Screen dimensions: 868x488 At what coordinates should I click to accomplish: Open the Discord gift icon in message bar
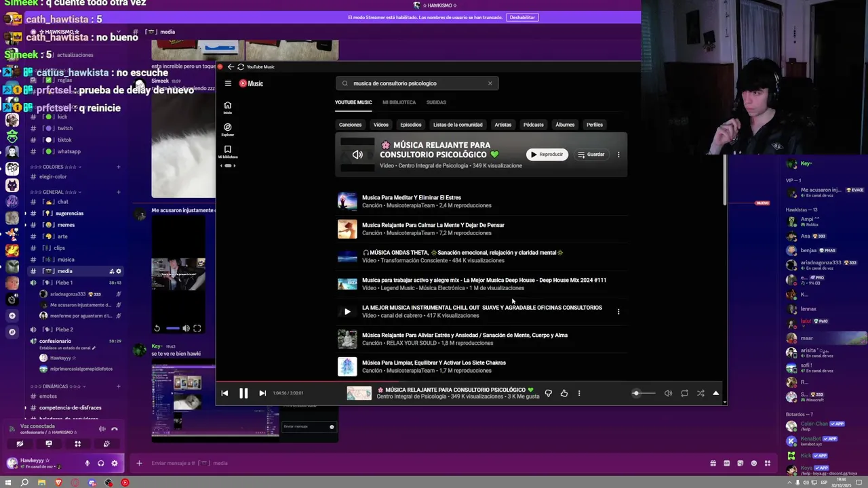pos(713,464)
